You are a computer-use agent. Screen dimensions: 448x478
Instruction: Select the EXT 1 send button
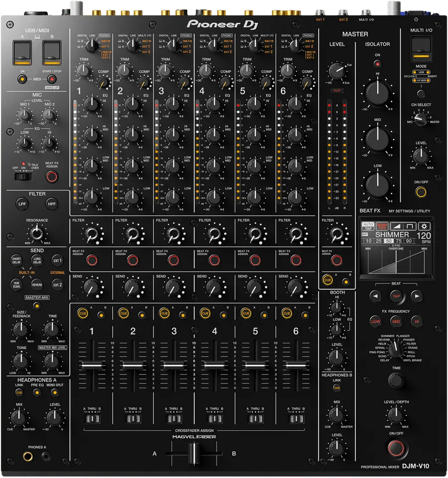[x=57, y=260]
